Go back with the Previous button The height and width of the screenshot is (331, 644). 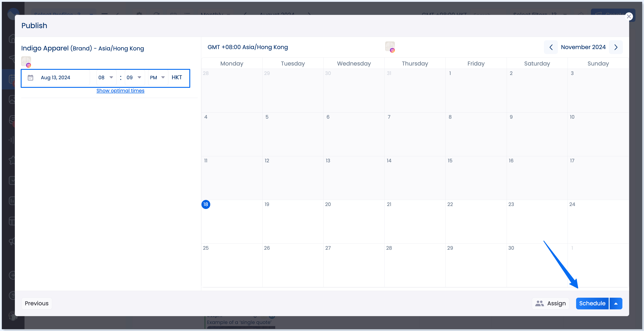click(x=36, y=303)
